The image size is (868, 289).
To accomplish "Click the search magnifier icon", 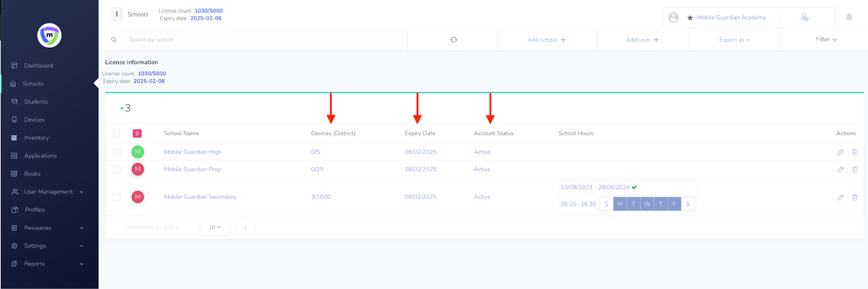I will click(x=114, y=40).
